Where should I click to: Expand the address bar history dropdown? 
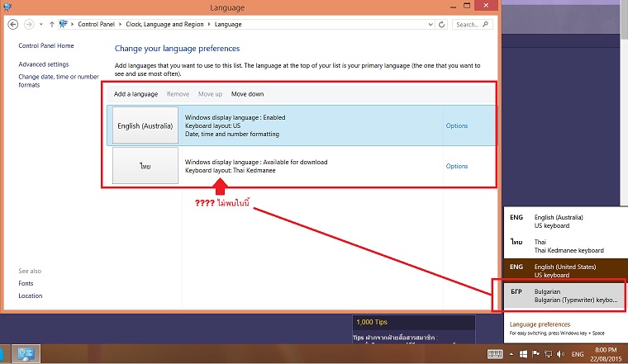(x=431, y=25)
